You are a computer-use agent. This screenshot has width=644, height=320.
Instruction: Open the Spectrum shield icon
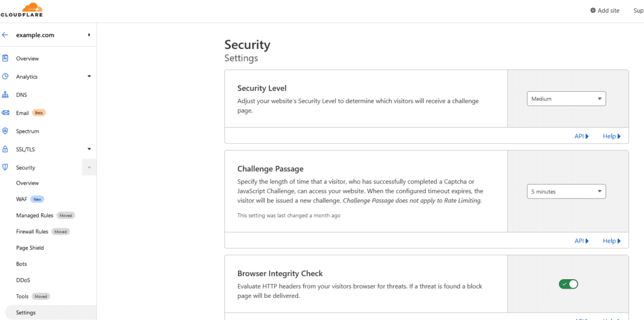tap(5, 131)
